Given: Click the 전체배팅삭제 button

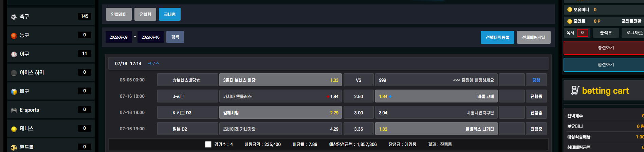Looking at the screenshot, I should coord(534,37).
